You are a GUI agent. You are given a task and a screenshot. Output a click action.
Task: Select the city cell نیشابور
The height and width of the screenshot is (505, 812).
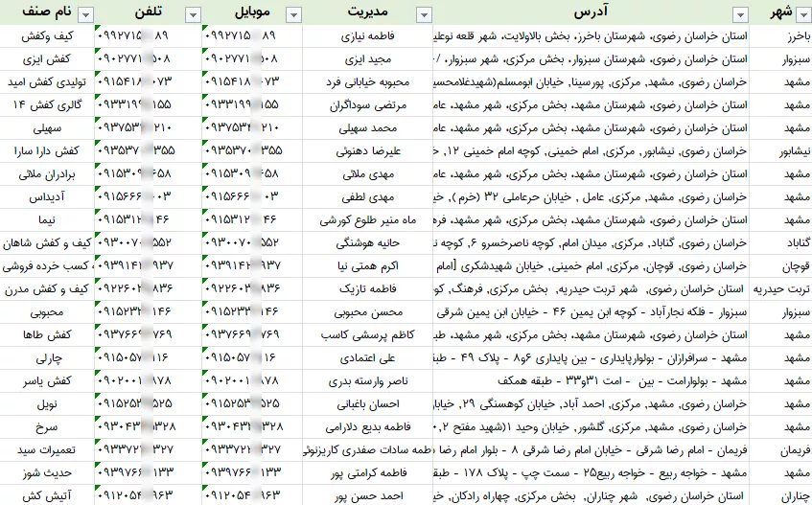coord(781,151)
